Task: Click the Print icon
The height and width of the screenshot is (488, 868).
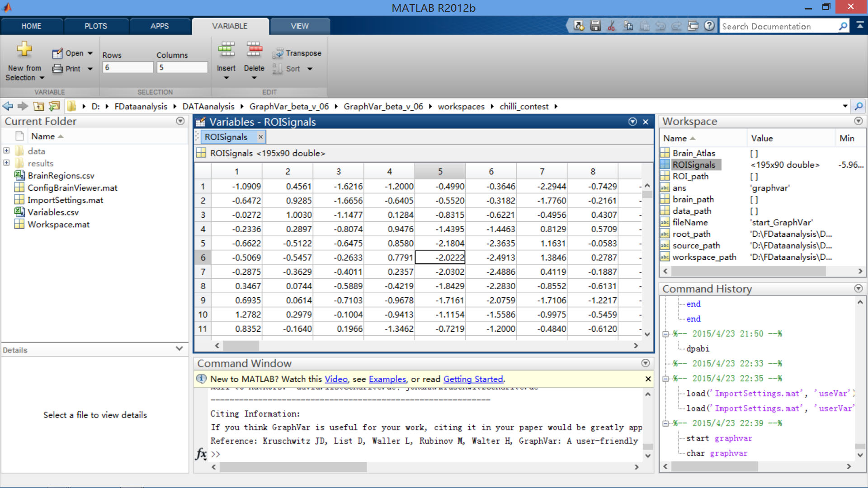Action: point(57,69)
